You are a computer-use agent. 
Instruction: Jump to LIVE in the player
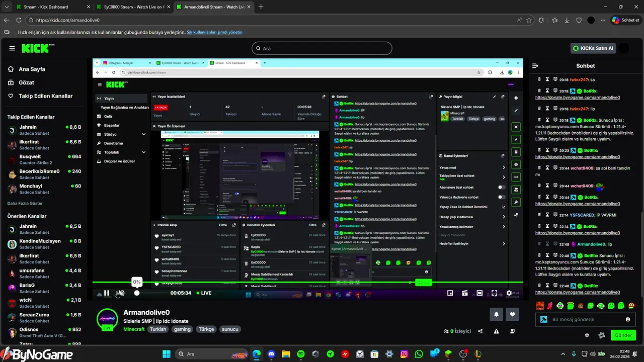(204, 293)
